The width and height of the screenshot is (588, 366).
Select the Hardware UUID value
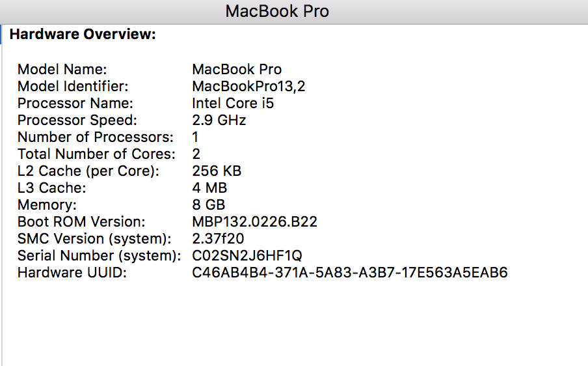[350, 272]
